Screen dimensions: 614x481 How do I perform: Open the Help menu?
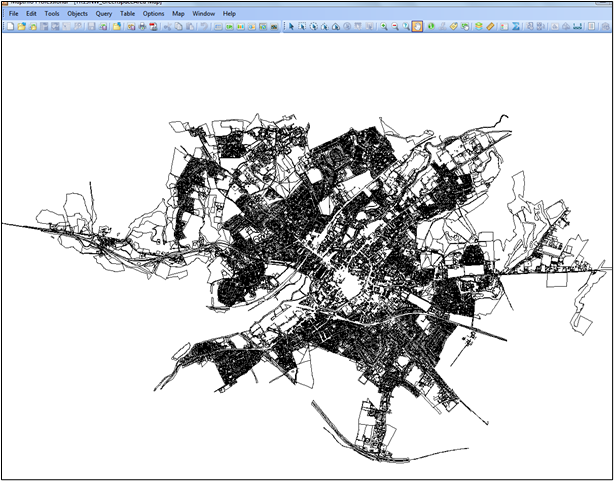tap(229, 14)
